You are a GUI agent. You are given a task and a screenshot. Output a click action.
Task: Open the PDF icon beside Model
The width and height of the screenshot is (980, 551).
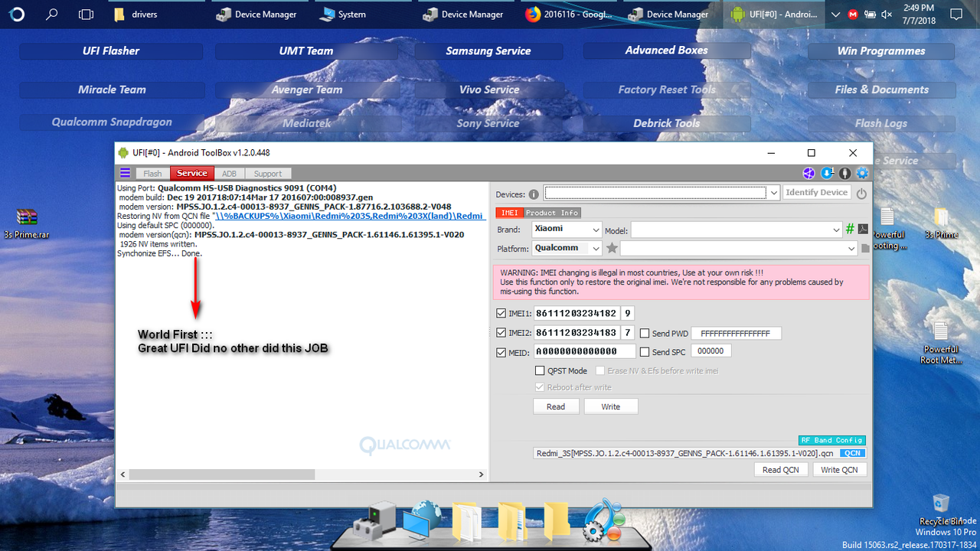tap(862, 229)
